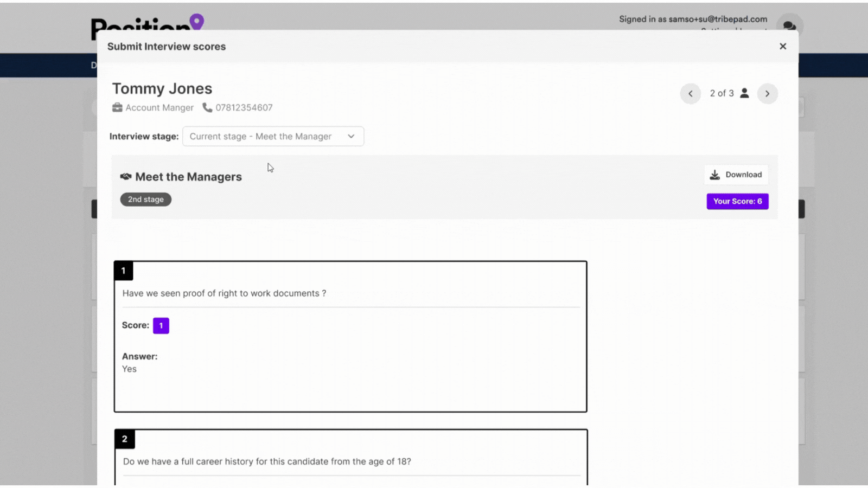Click the download arrow icon on Download button
The image size is (868, 488).
click(x=716, y=174)
